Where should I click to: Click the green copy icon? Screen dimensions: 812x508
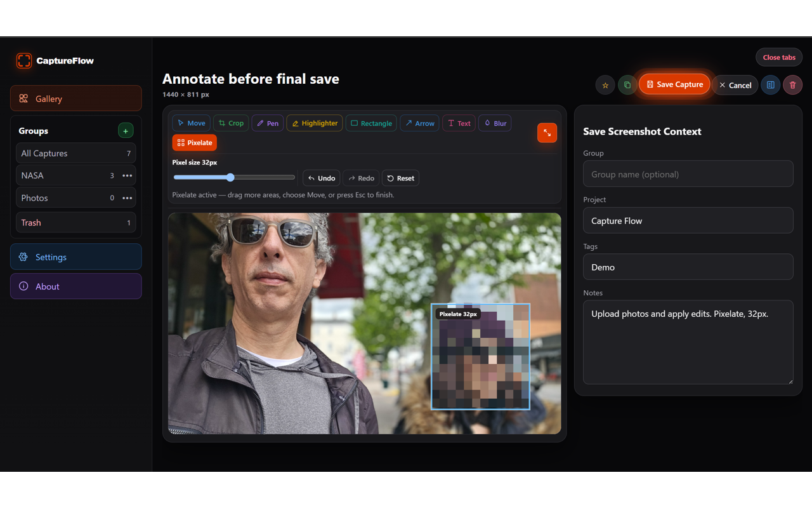627,85
